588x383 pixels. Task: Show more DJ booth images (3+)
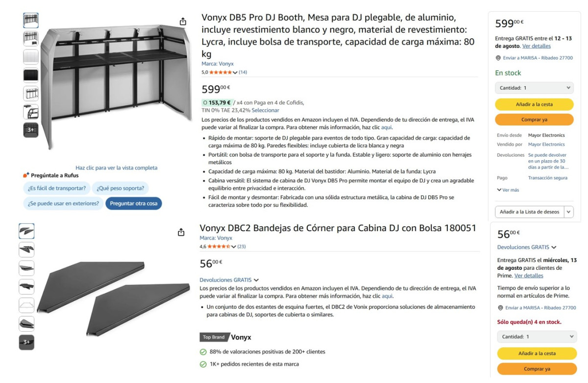(x=31, y=130)
